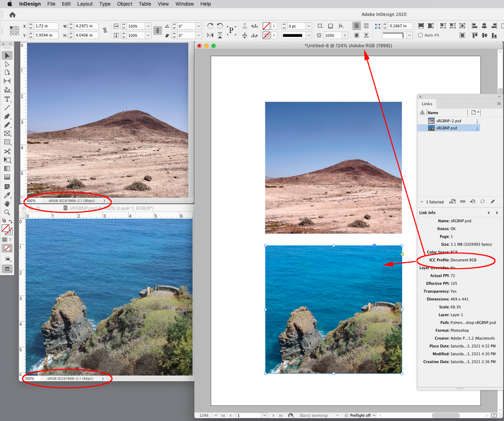Open the Layout menu
The image size is (504, 421).
click(85, 4)
